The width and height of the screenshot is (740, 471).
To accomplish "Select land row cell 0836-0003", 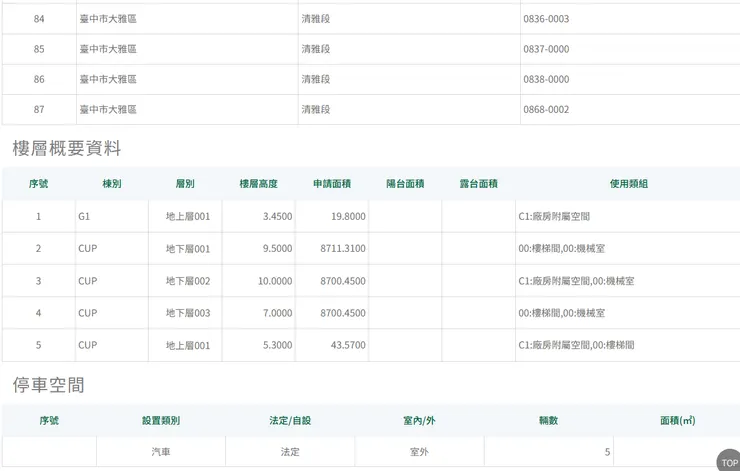I will tap(630, 19).
